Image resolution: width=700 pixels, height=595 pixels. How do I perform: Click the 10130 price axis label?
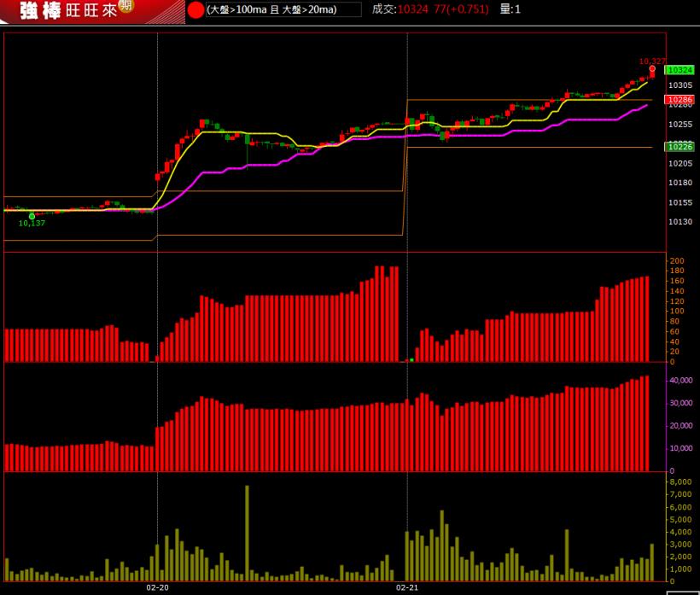pos(680,222)
